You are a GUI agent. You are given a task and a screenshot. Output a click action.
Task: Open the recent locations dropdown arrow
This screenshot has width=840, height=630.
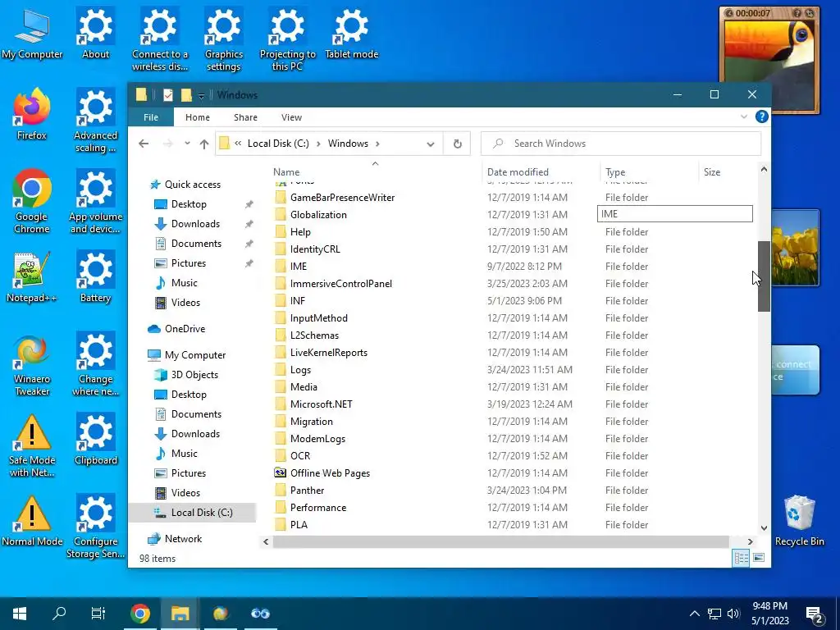point(187,143)
